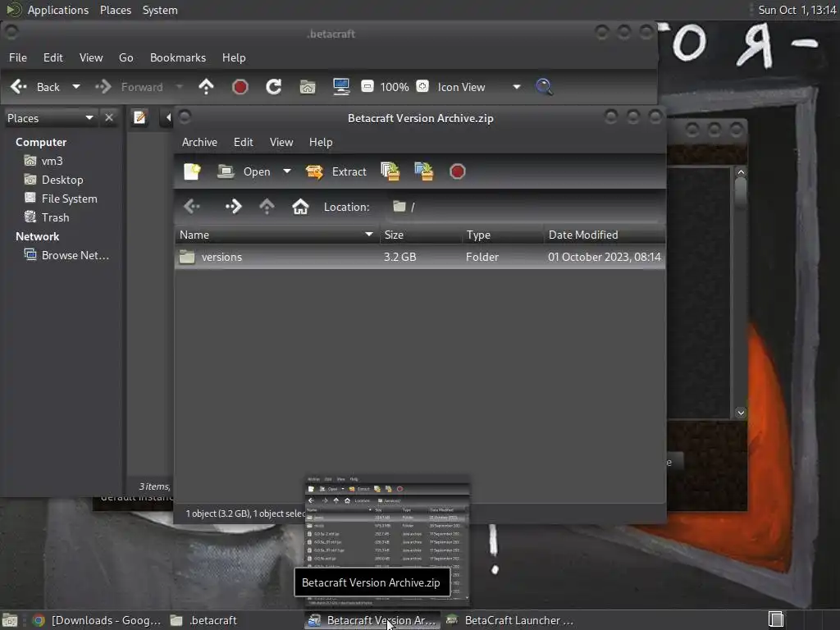Click the clock showing Sun Oct 1, 13:14
840x630 pixels.
pos(797,10)
